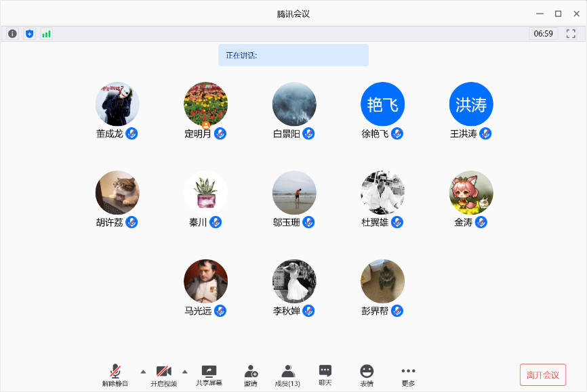Open the blue security shield icon

click(29, 34)
